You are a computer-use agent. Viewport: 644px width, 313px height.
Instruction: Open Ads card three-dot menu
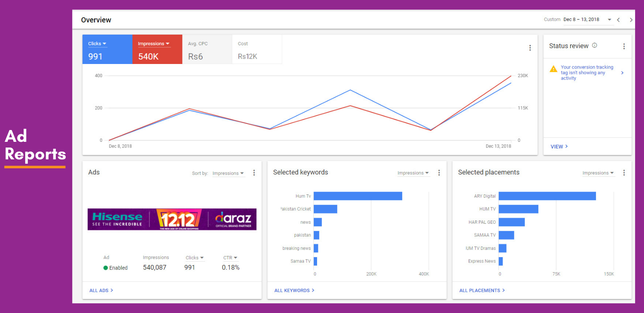pyautogui.click(x=254, y=173)
